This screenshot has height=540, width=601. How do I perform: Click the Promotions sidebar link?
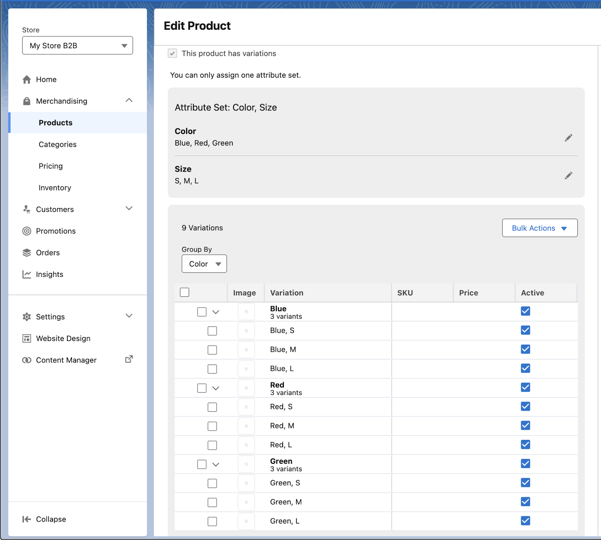click(56, 231)
